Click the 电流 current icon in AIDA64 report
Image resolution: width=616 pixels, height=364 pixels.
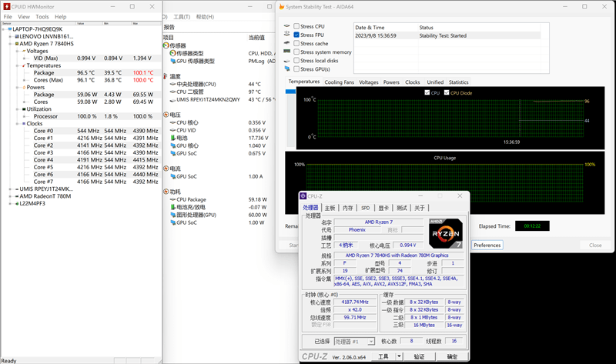pos(166,169)
